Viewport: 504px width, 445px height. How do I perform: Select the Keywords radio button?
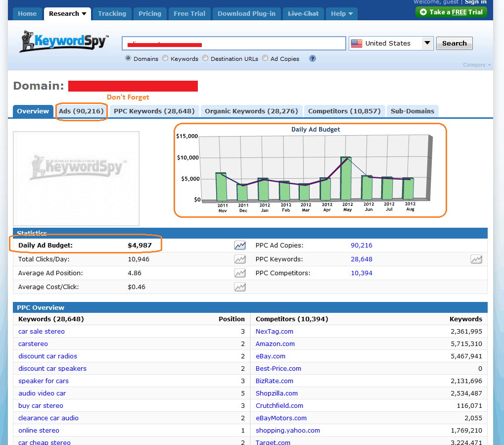(x=165, y=58)
